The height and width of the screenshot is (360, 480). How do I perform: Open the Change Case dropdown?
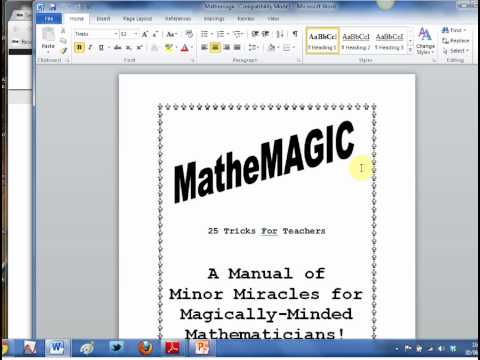pos(171,34)
